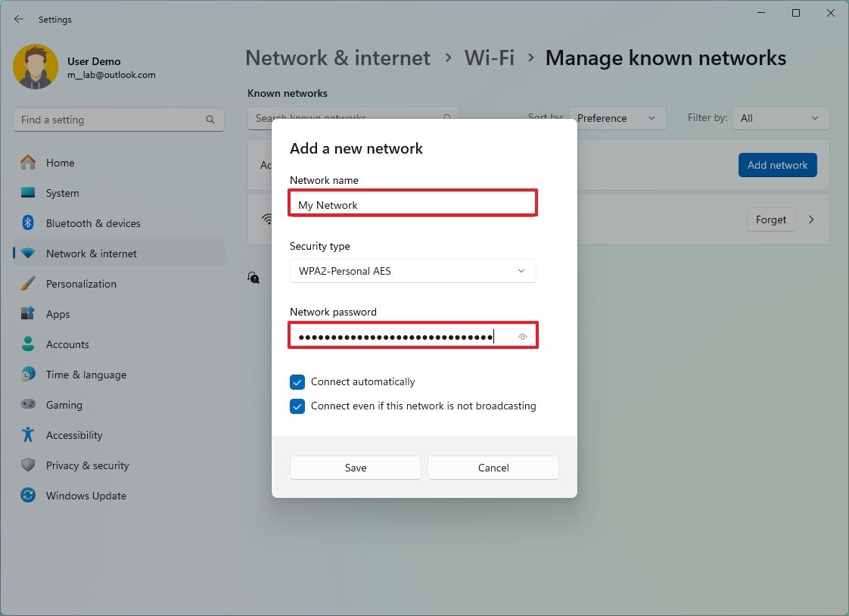
Task: Click the Windows Update icon
Action: (x=27, y=496)
